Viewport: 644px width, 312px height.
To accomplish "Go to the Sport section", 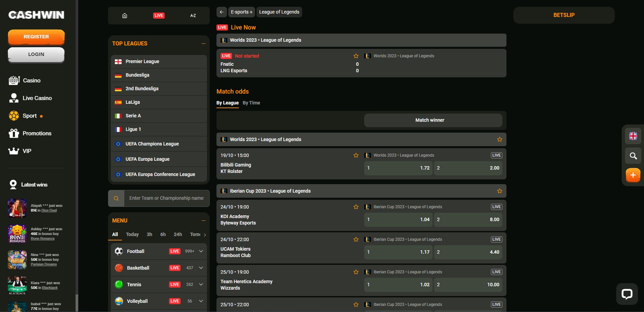I will coord(26,116).
